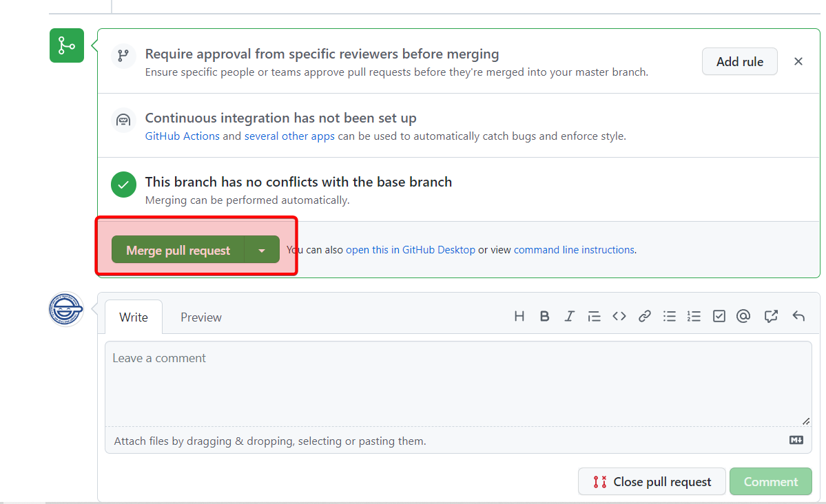Dismiss the reviewer approval suggestion
This screenshot has width=826, height=504.
(798, 61)
